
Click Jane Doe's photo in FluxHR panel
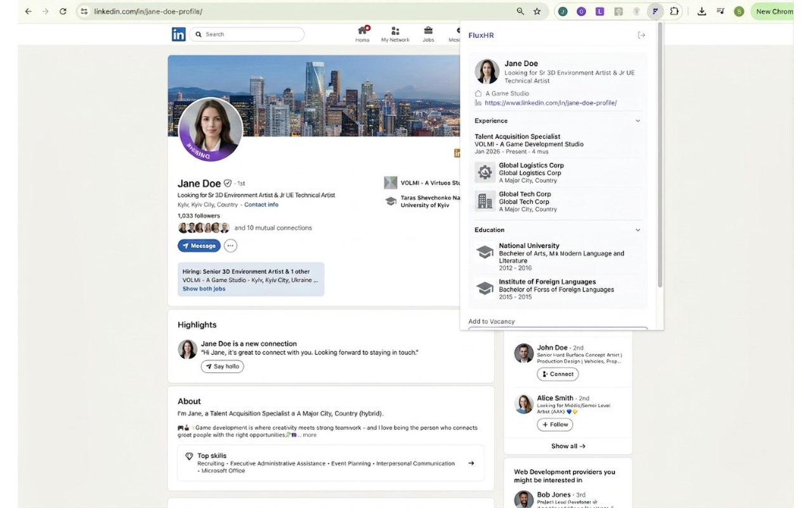pyautogui.click(x=487, y=72)
